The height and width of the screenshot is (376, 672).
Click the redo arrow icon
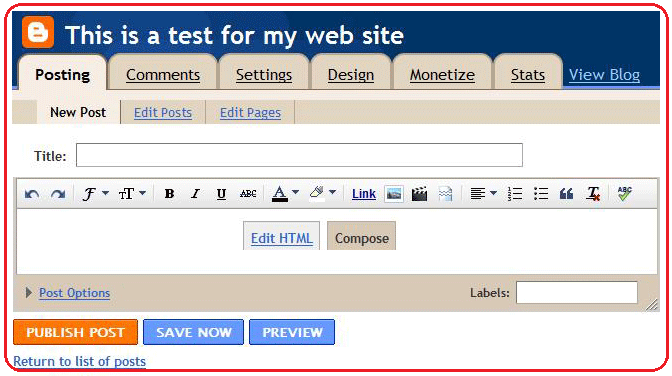coord(58,194)
